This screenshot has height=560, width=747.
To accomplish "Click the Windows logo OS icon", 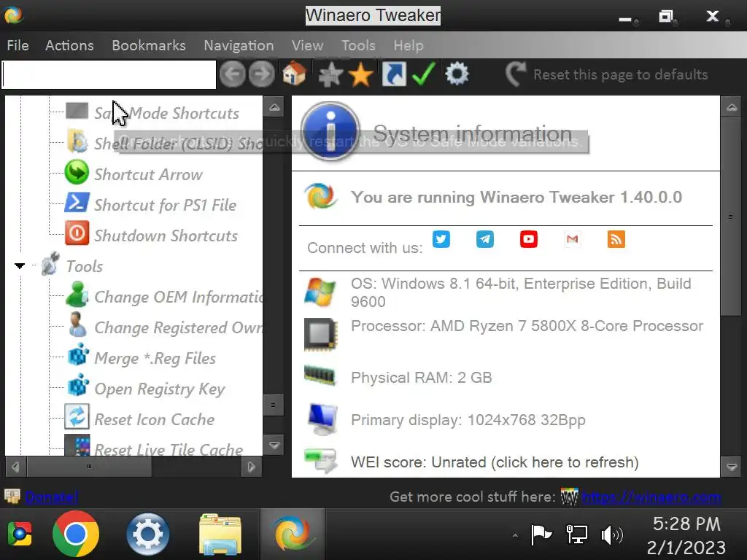I will click(x=320, y=291).
